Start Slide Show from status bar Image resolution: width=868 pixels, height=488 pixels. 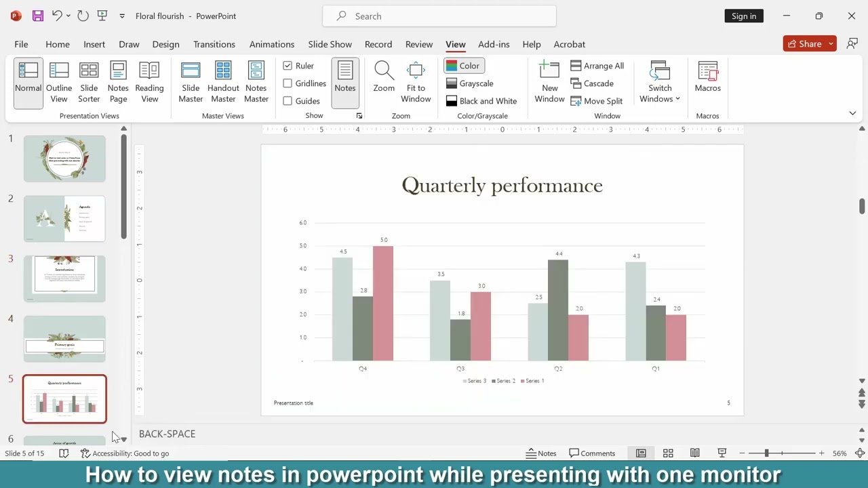(x=722, y=453)
